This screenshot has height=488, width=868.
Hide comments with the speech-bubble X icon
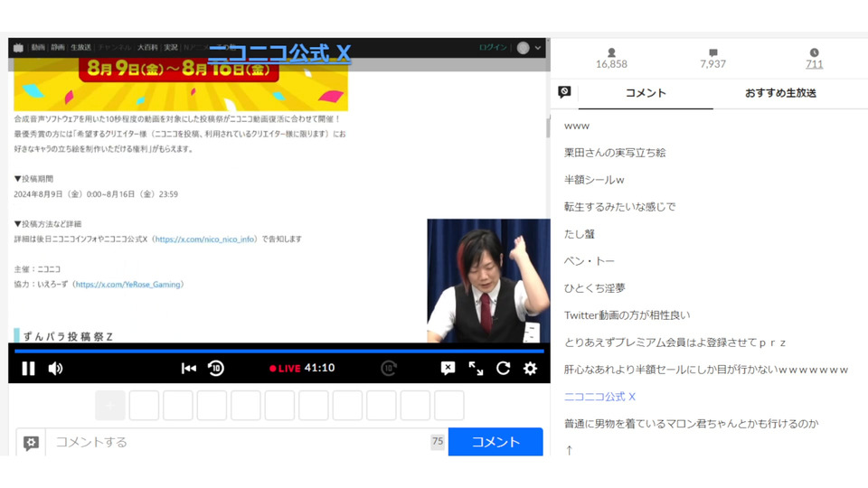point(448,369)
